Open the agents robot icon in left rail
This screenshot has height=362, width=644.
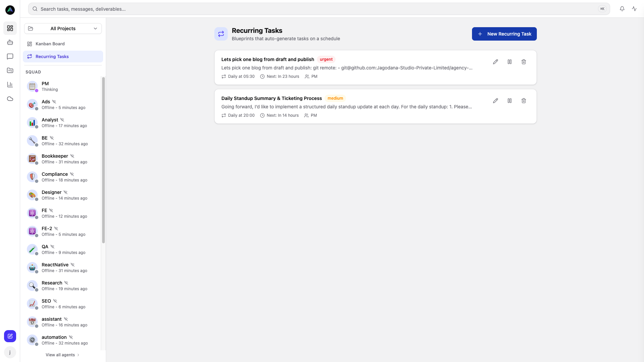10,42
